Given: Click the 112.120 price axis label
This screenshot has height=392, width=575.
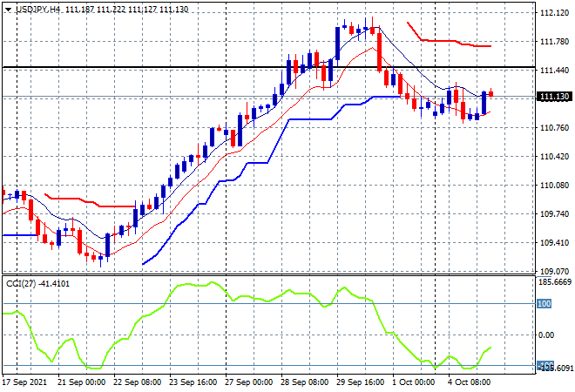Looking at the screenshot, I should (554, 13).
